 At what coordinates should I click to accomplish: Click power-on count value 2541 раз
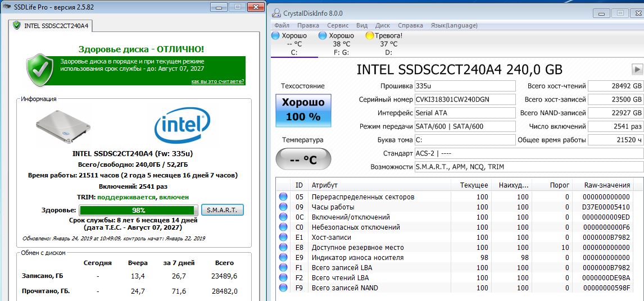(x=616, y=126)
